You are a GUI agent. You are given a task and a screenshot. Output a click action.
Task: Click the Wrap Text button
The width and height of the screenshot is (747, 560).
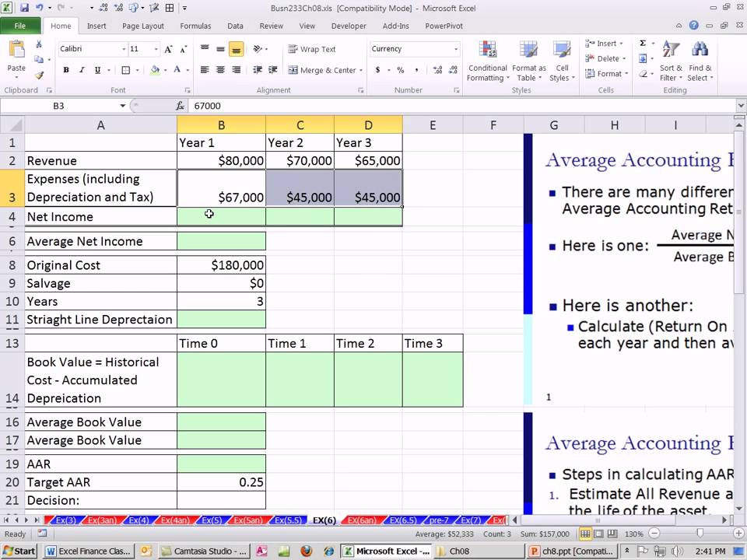(312, 49)
